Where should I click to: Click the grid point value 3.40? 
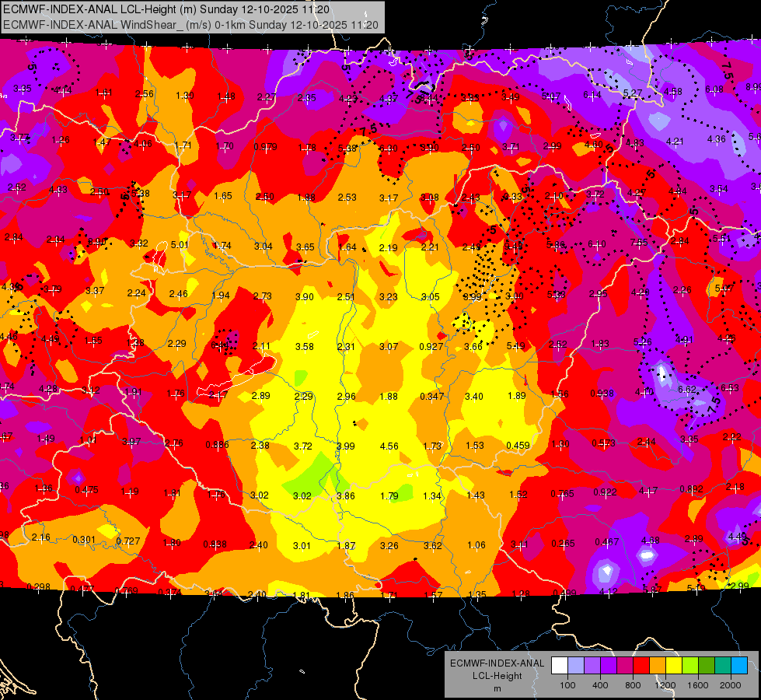(x=473, y=397)
